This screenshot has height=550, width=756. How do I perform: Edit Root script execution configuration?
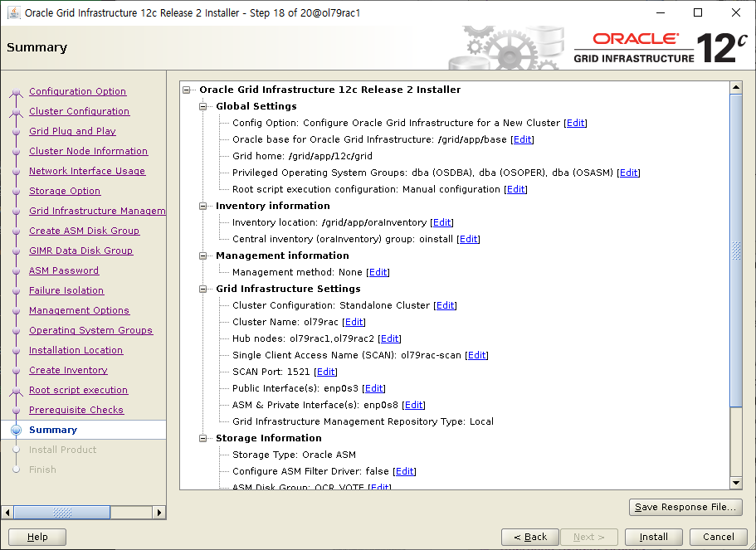pyautogui.click(x=515, y=189)
